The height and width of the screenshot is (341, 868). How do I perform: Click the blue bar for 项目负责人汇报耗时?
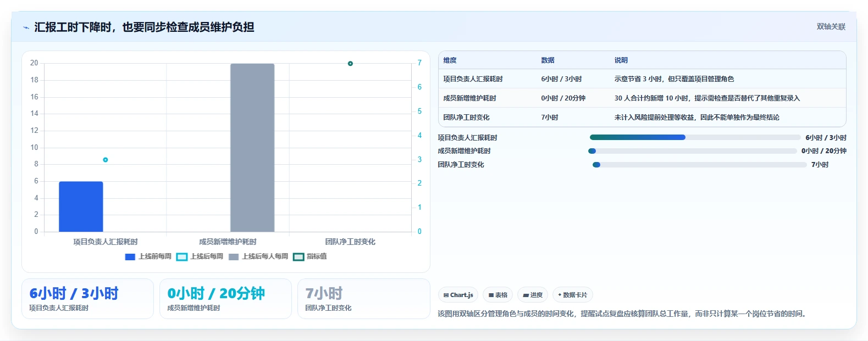[81, 206]
